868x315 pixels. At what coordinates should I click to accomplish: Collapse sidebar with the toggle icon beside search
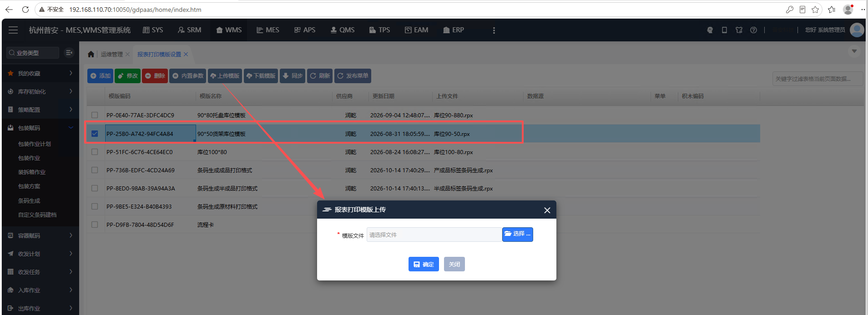tap(69, 53)
